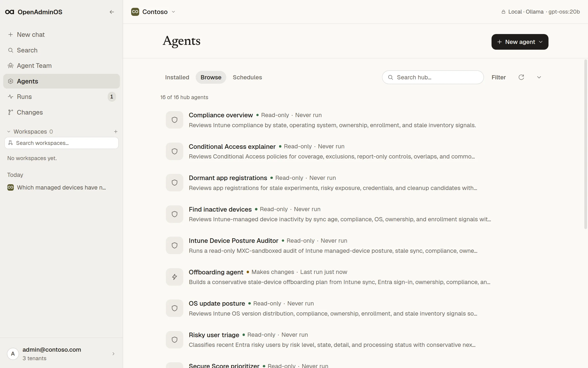The height and width of the screenshot is (368, 588).
Task: Click the Runs count badge
Action: 112,97
